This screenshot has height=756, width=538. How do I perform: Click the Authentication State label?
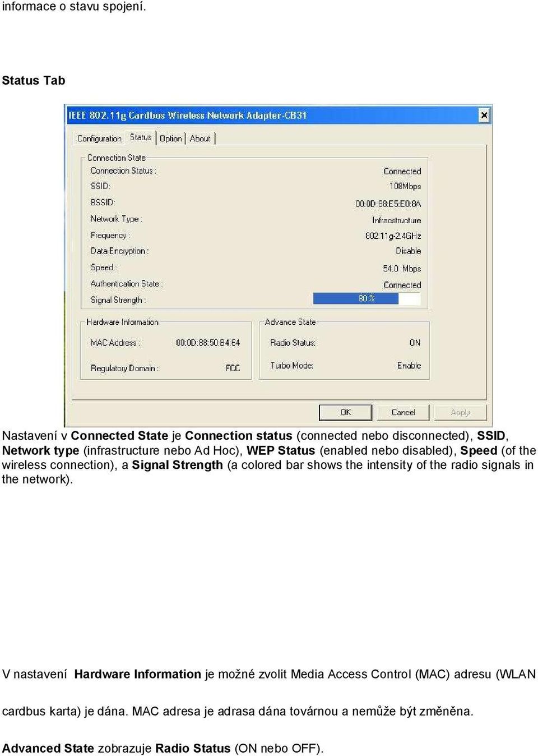(x=127, y=284)
